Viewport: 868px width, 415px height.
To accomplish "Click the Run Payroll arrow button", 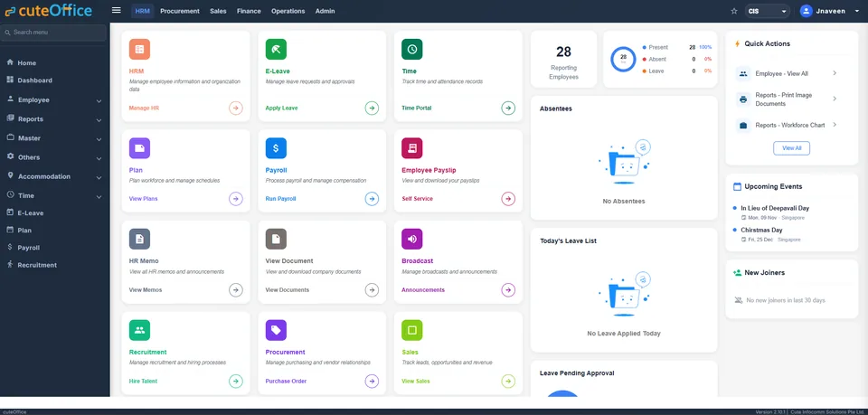I will 372,199.
